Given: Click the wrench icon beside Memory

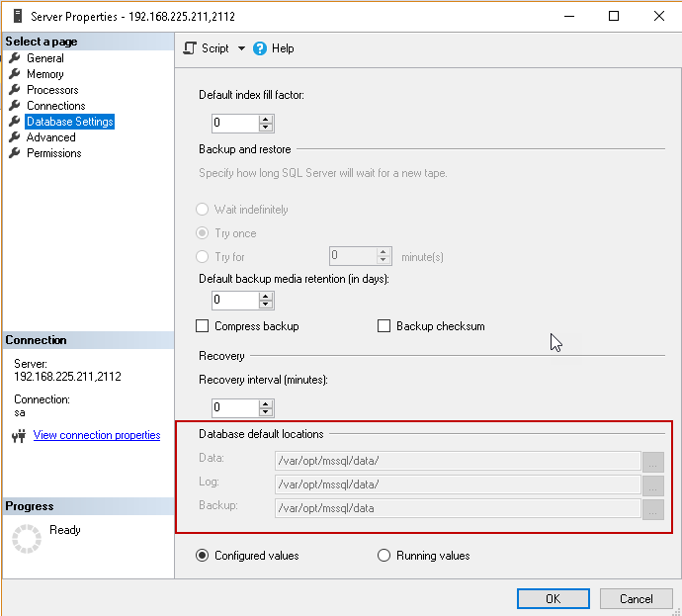Looking at the screenshot, I should pyautogui.click(x=15, y=73).
